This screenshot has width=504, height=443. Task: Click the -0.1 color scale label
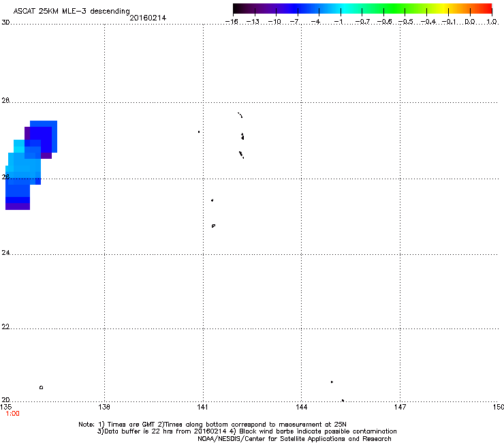(x=449, y=22)
